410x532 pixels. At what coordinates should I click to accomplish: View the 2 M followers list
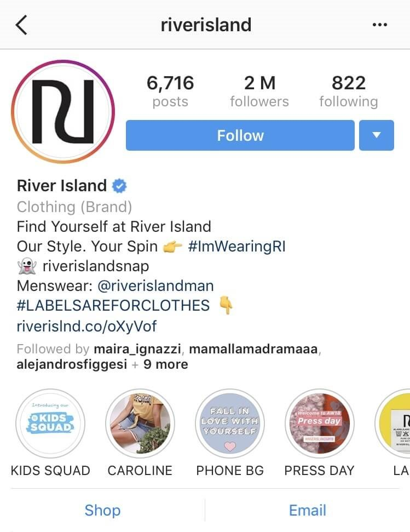[x=259, y=91]
